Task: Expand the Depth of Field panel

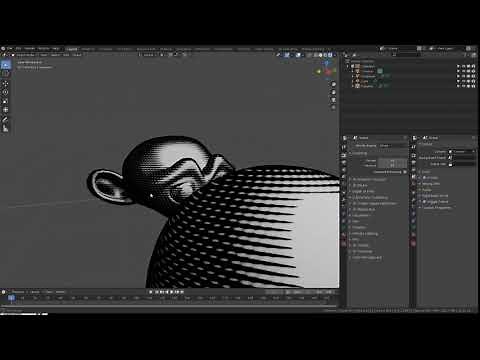Action: [362, 192]
